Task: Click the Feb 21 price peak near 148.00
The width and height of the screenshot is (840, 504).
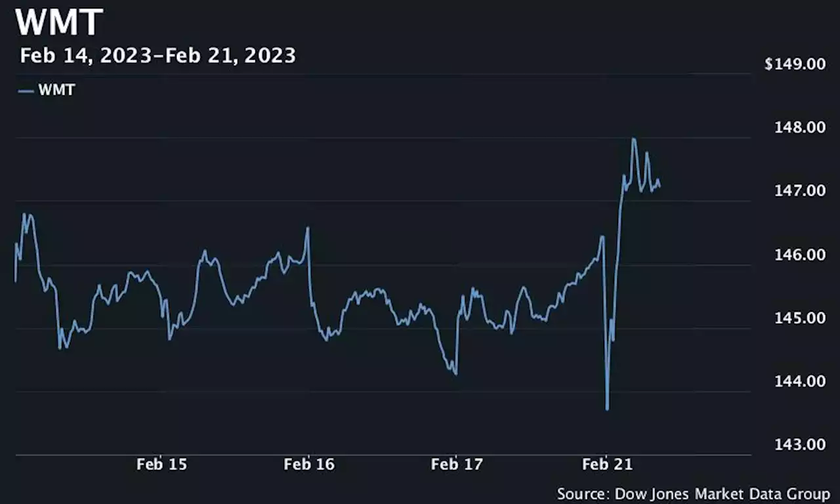Action: point(633,139)
